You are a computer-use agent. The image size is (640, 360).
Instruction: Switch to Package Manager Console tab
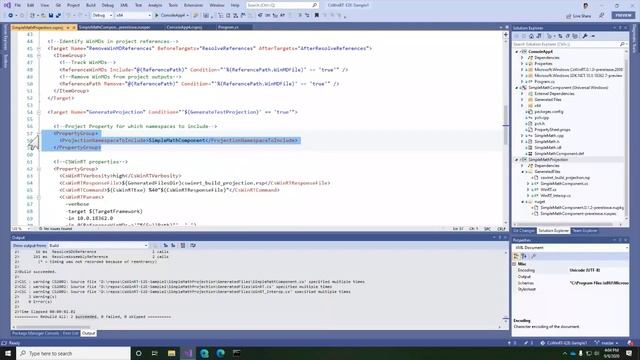coord(36,333)
